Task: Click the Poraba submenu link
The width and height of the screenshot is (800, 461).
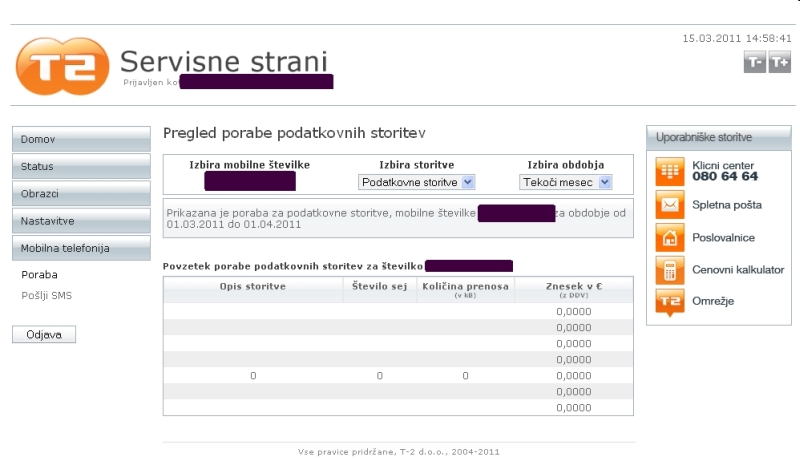Action: [x=39, y=274]
